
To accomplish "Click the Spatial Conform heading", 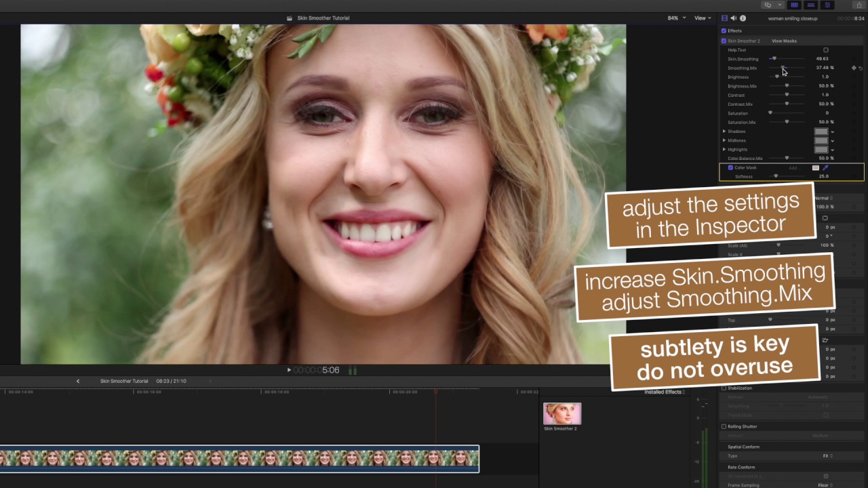I will click(x=743, y=447).
